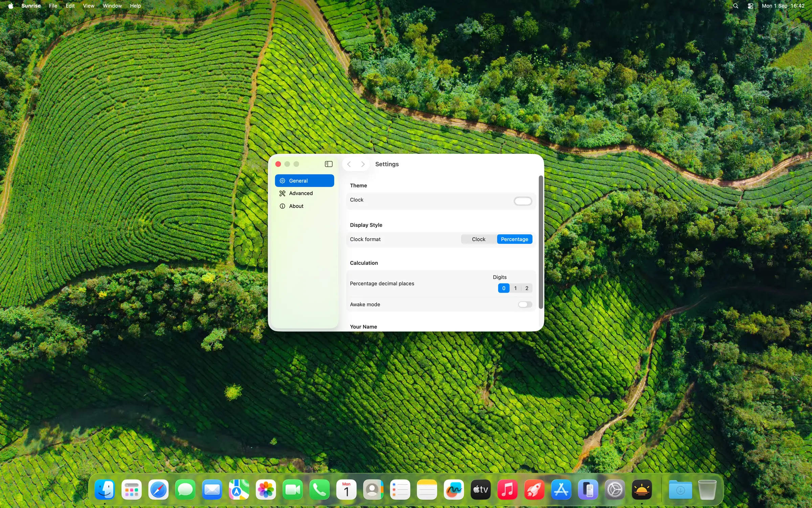
Task: Open Notes from the Dock
Action: [x=427, y=489]
